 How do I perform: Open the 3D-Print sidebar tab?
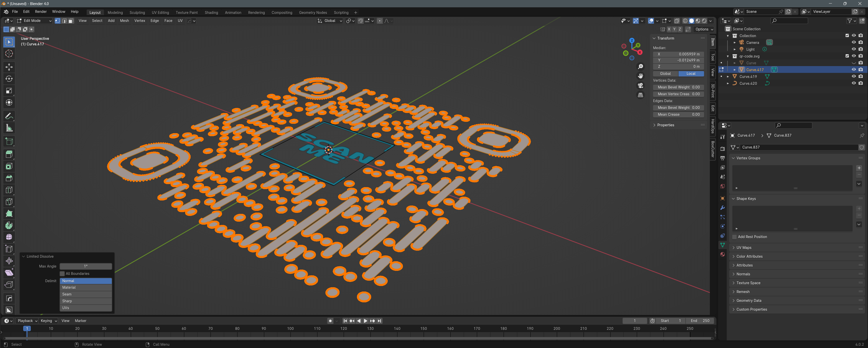tap(713, 91)
